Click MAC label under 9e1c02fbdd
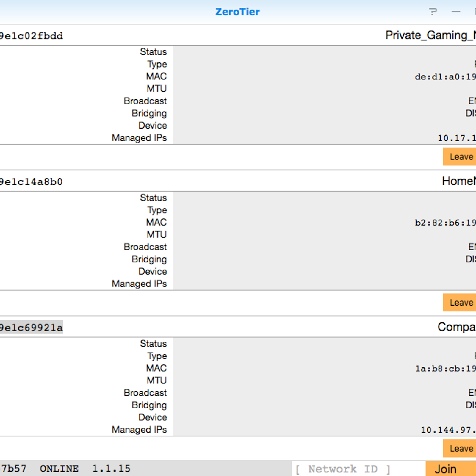The image size is (476, 476). click(x=156, y=76)
